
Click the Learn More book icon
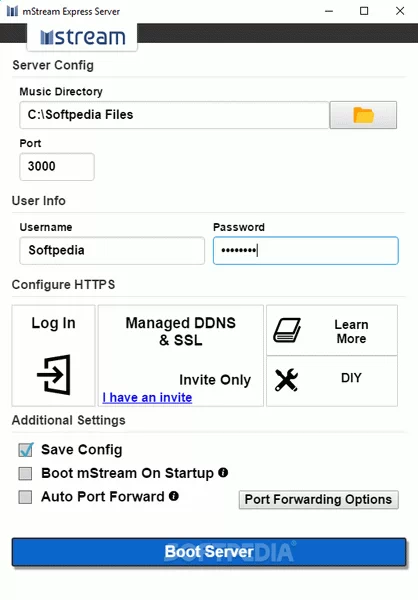[287, 330]
